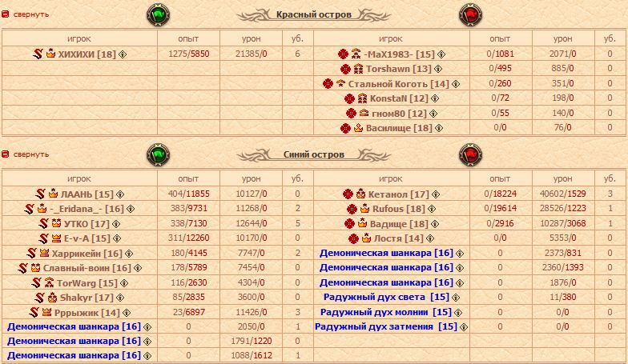
Task: Open player profile Василище [18]
Action: 399,128
